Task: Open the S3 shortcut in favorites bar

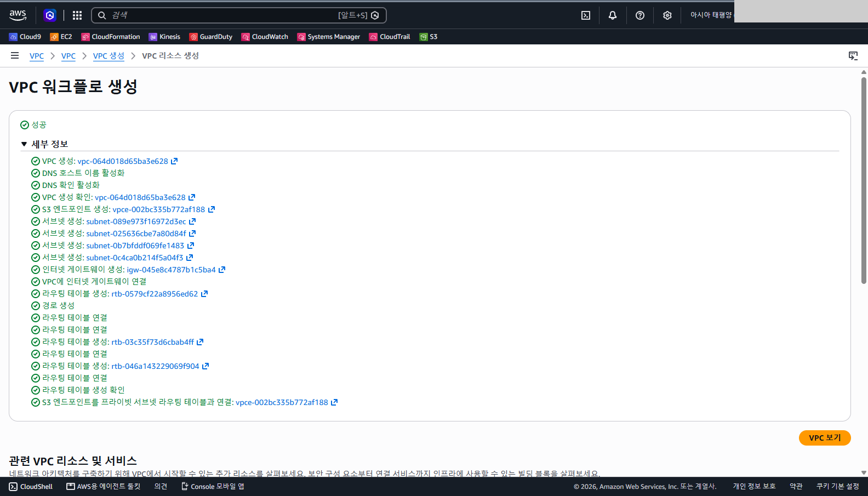Action: point(429,37)
